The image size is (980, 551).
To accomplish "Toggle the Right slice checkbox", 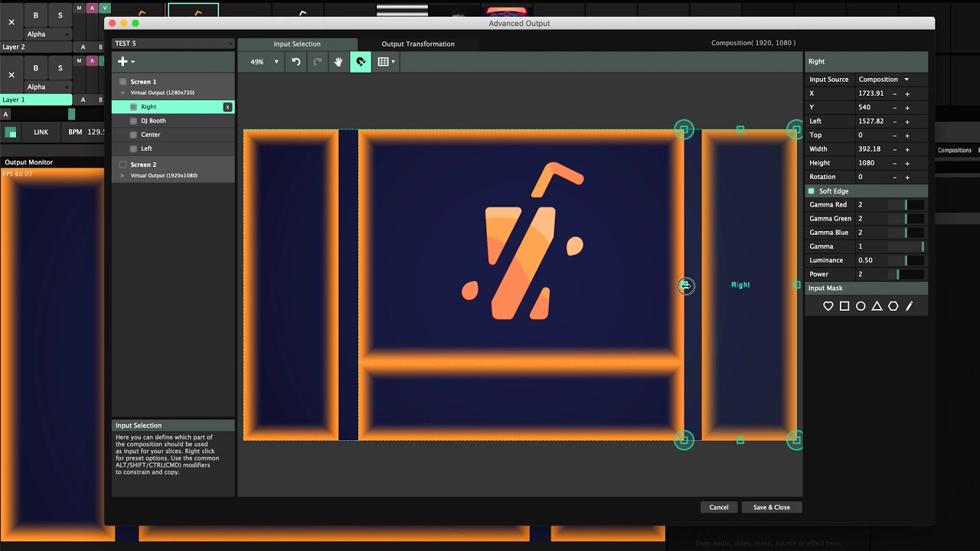I will click(134, 107).
